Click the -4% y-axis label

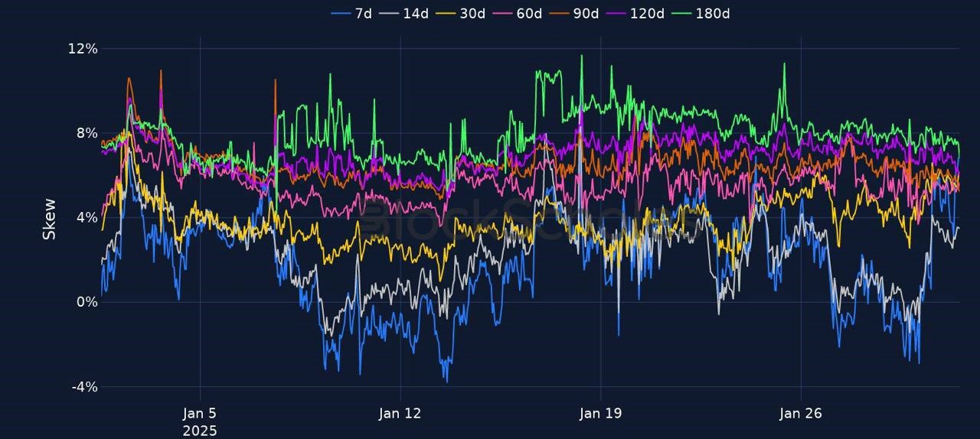tap(84, 387)
